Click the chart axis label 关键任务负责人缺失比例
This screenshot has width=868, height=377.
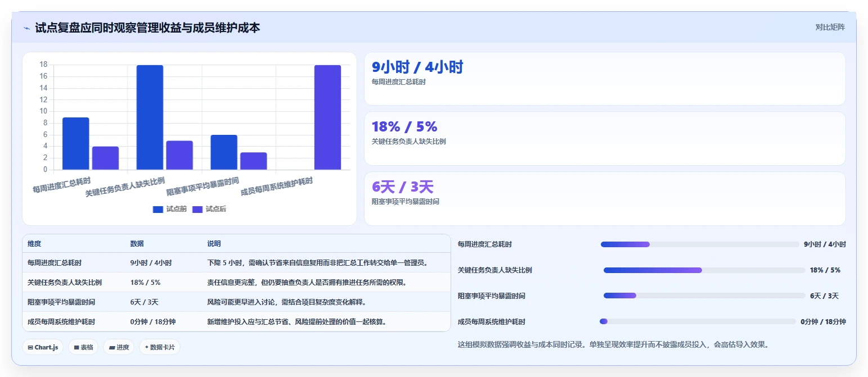coord(125,187)
